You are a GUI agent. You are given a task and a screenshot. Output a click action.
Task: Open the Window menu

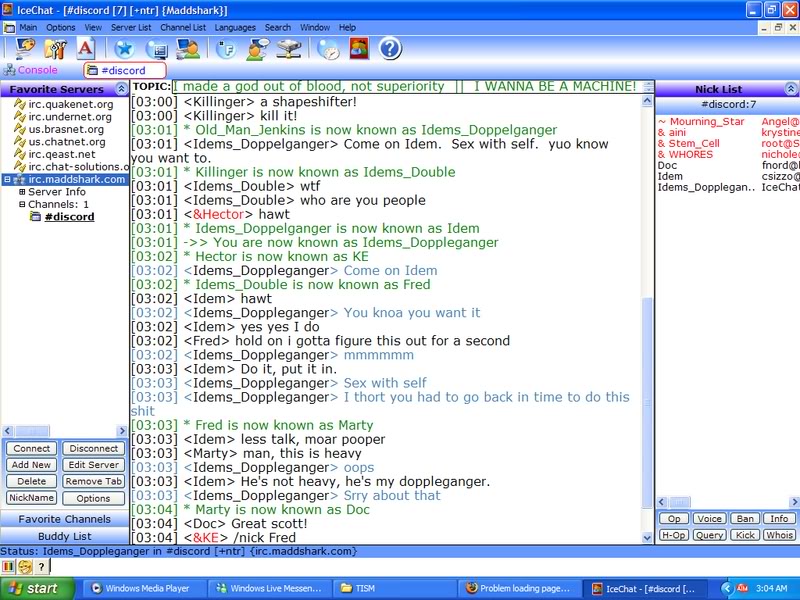point(315,28)
